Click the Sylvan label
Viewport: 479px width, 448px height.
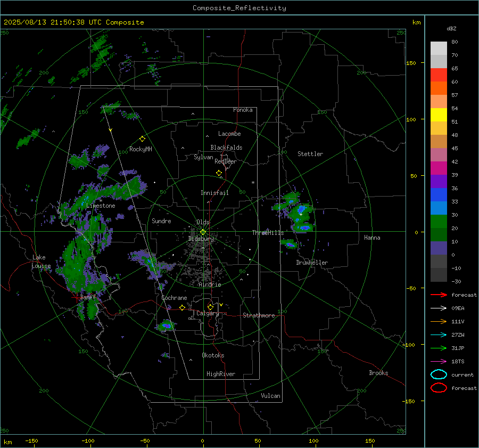(x=203, y=157)
